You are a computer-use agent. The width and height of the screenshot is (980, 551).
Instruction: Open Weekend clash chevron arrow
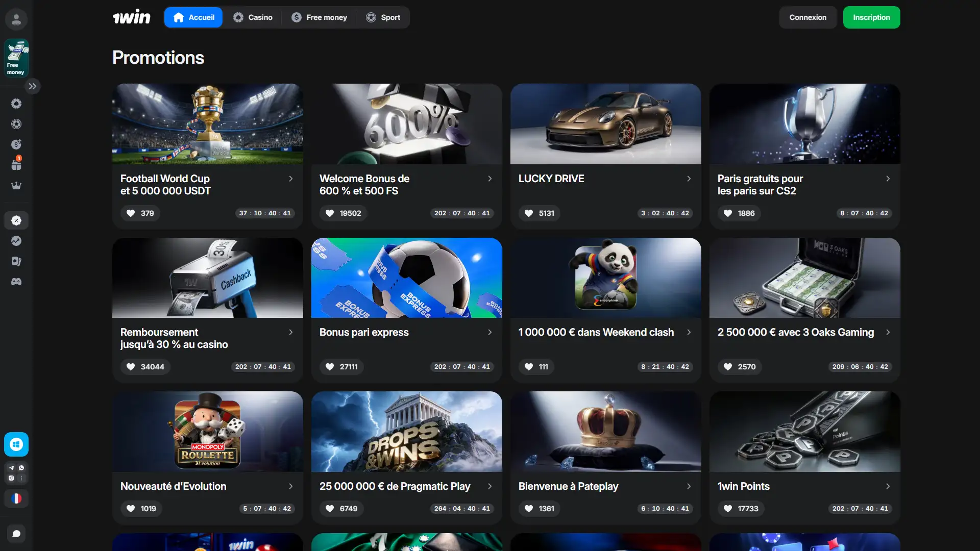click(x=689, y=332)
